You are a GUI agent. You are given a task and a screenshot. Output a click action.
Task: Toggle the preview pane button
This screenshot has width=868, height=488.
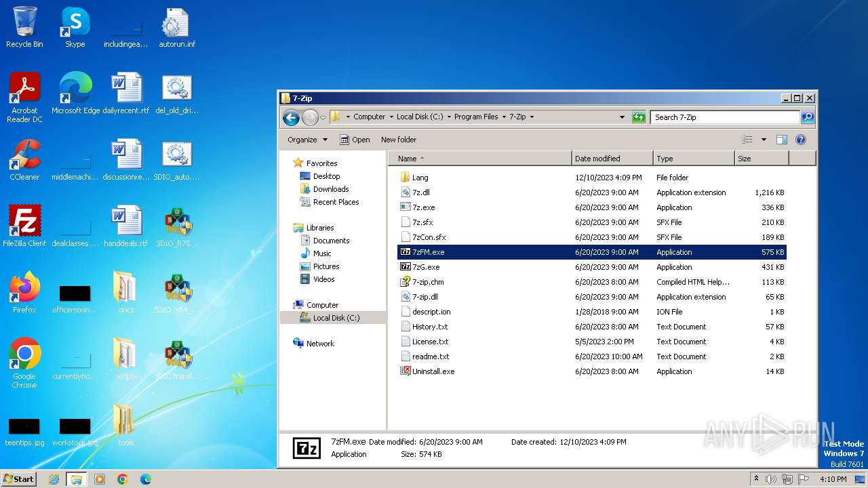pyautogui.click(x=782, y=140)
